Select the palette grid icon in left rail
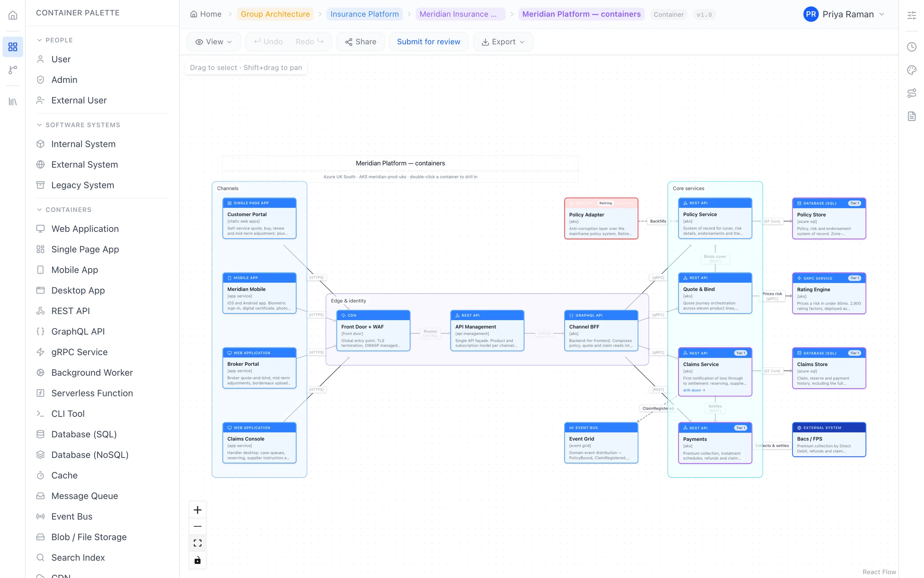The image size is (924, 578). click(x=13, y=47)
